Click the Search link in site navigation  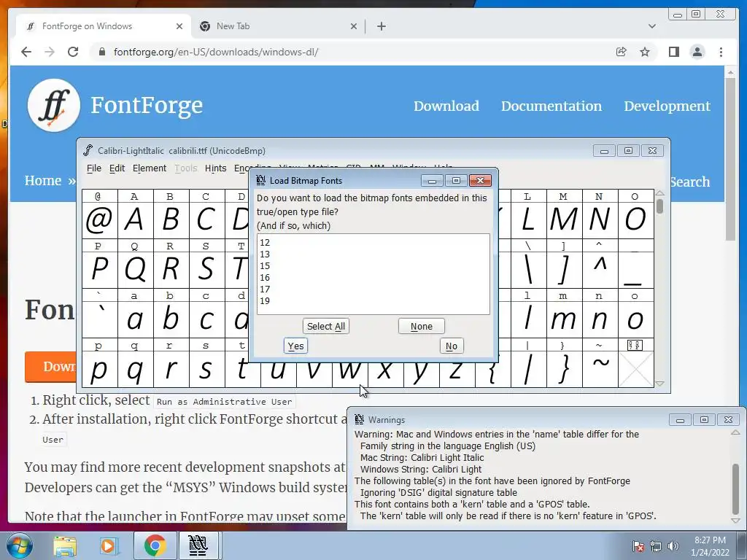click(689, 182)
